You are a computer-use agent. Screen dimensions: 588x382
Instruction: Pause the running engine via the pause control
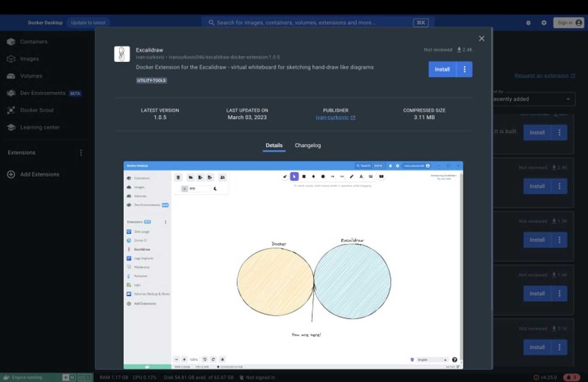[71, 377]
